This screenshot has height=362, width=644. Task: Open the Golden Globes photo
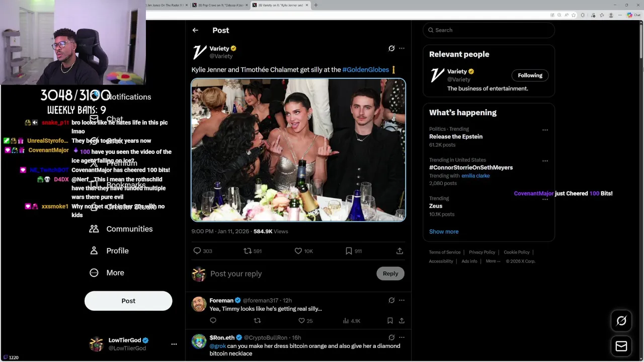click(298, 150)
